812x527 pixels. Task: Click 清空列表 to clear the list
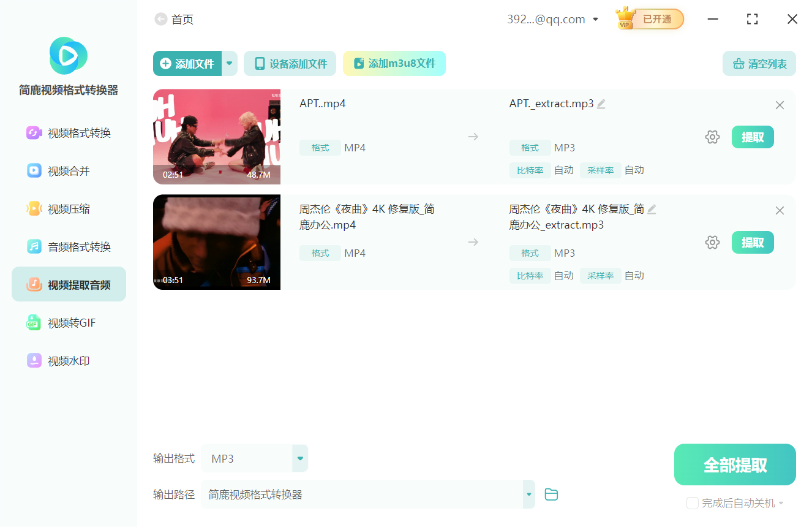click(759, 63)
